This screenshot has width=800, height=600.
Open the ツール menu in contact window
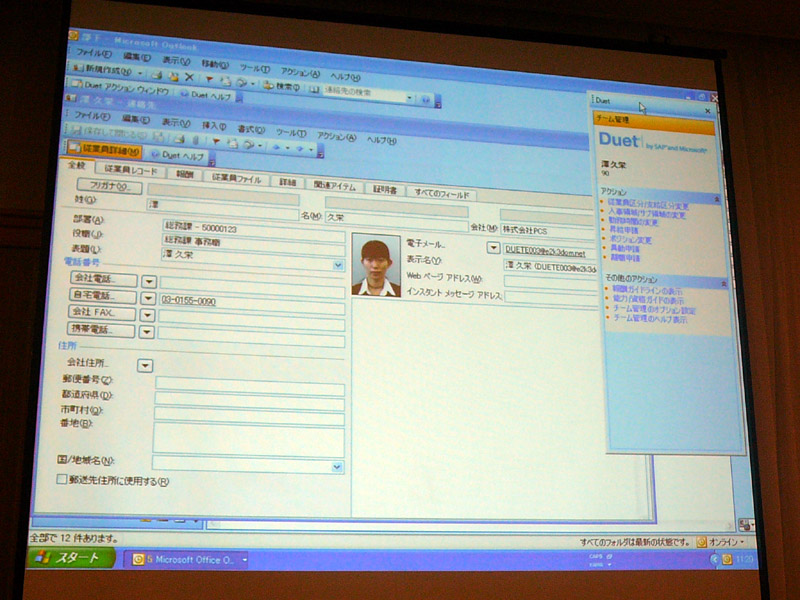tap(289, 133)
